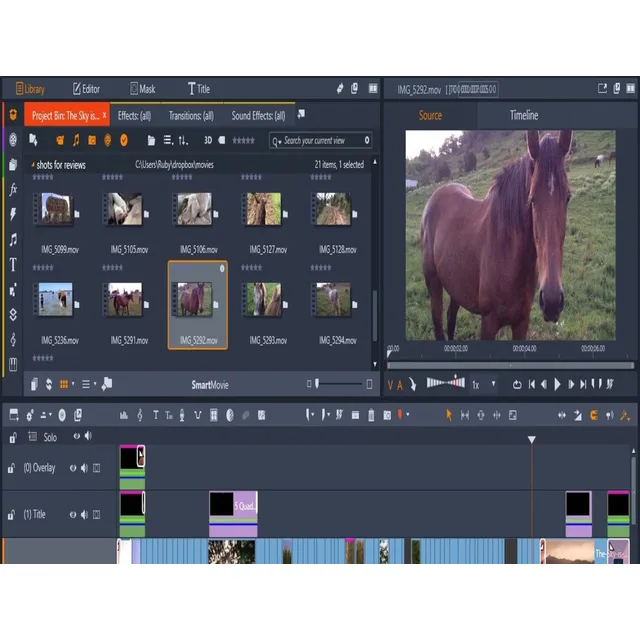This screenshot has height=640, width=640.
Task: Click the trash delete clip tool
Action: click(x=371, y=416)
